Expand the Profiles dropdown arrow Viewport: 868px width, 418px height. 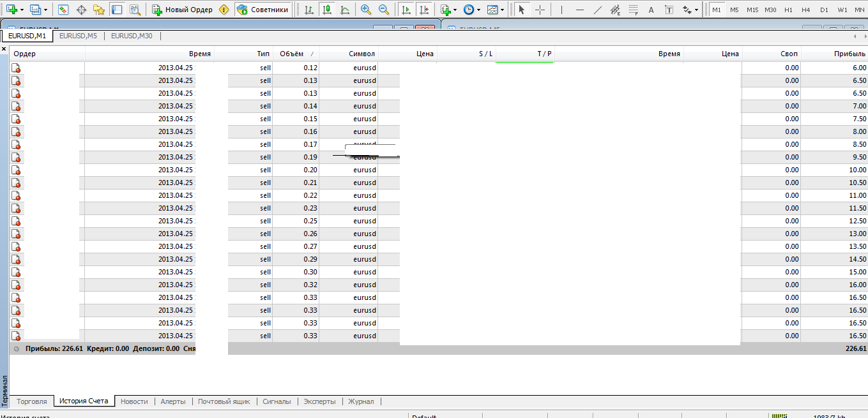[46, 10]
